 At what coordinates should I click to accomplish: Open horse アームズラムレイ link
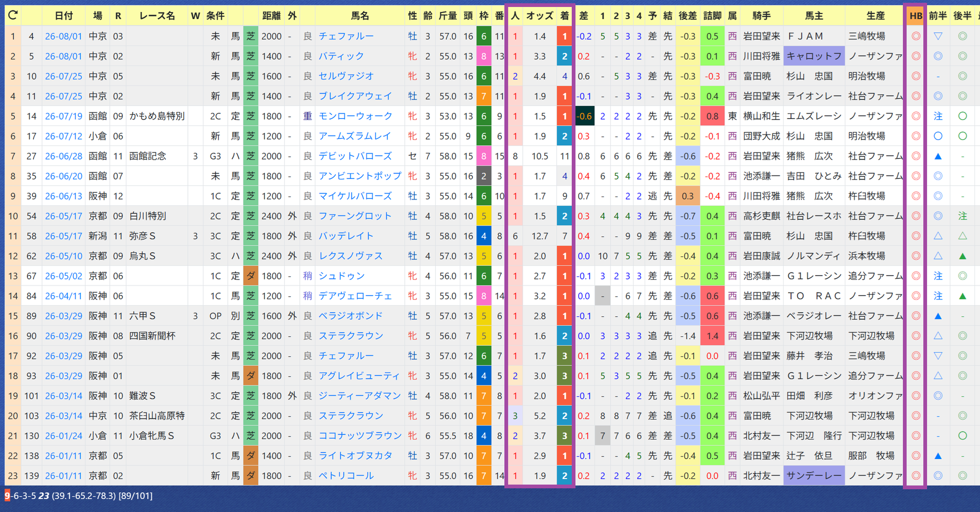[x=355, y=136]
